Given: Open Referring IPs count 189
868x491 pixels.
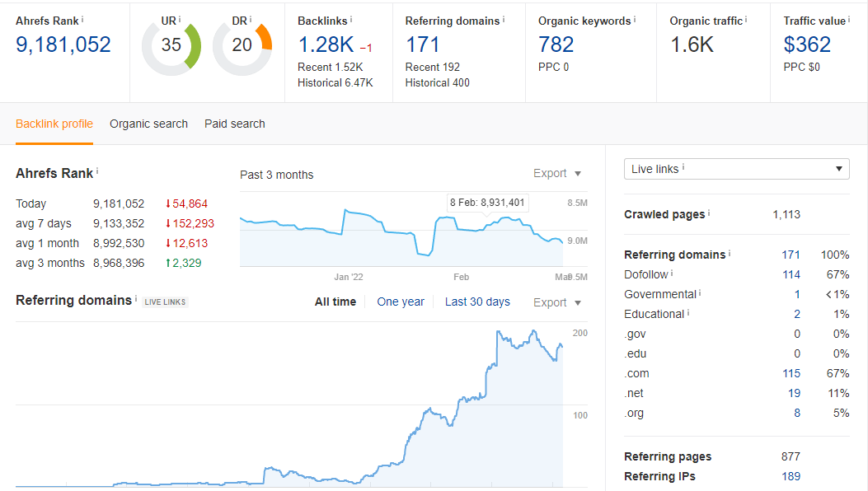Looking at the screenshot, I should tap(791, 477).
